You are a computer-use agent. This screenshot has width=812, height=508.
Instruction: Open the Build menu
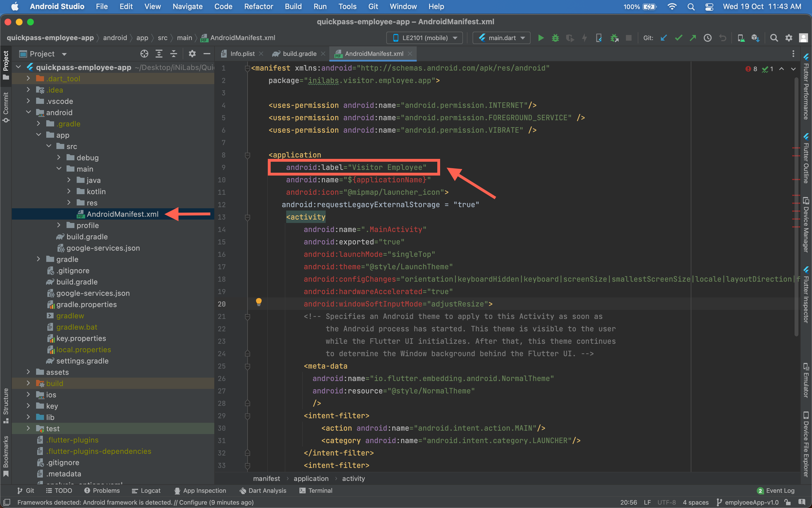pos(293,7)
